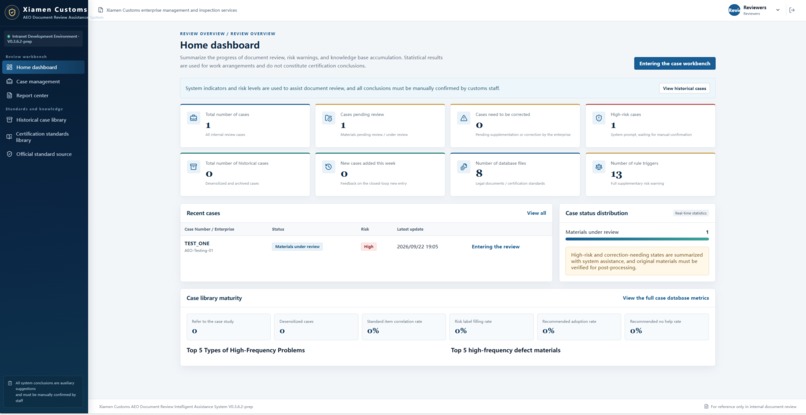Click the Report center document icon
This screenshot has width=806, height=415.
click(x=9, y=95)
